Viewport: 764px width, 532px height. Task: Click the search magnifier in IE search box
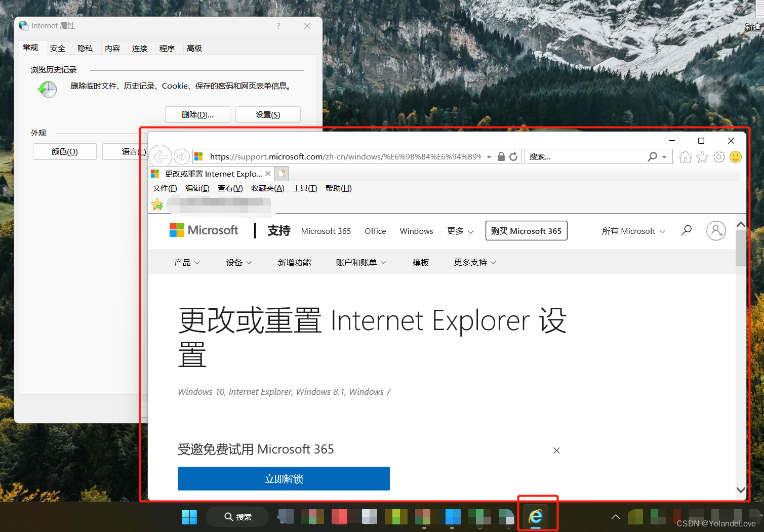[653, 156]
